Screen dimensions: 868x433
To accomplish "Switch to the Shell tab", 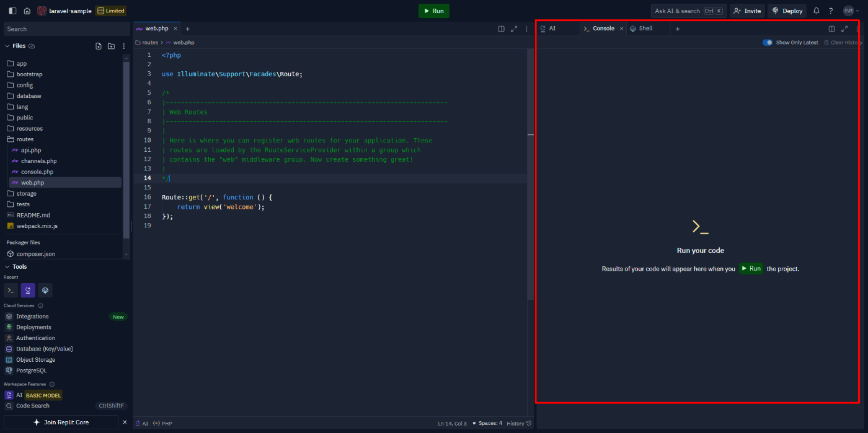I will coord(646,28).
